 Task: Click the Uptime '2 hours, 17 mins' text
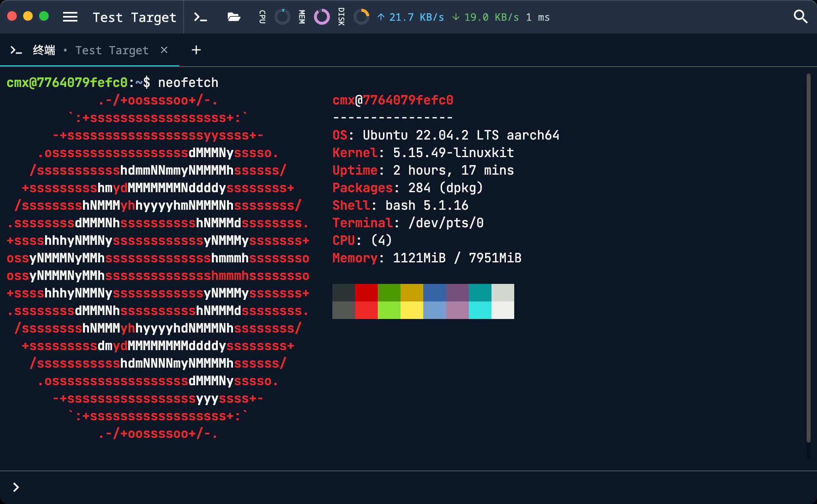pyautogui.click(x=454, y=170)
